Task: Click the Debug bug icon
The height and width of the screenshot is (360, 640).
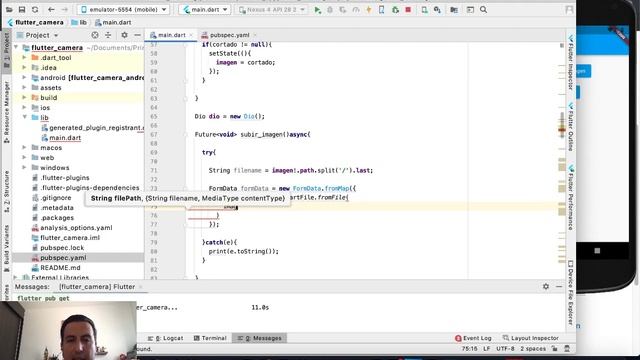Action: 330,9
